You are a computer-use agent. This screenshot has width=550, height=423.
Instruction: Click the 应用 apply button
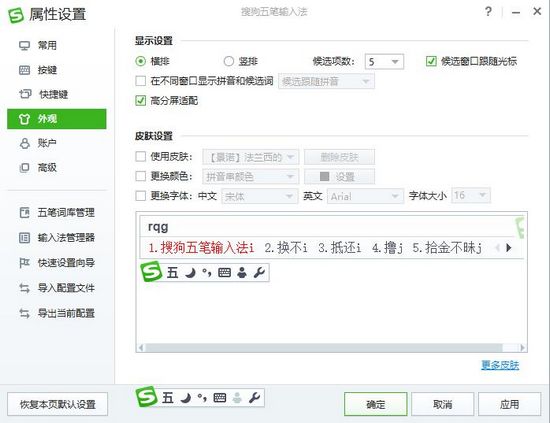[x=509, y=404]
